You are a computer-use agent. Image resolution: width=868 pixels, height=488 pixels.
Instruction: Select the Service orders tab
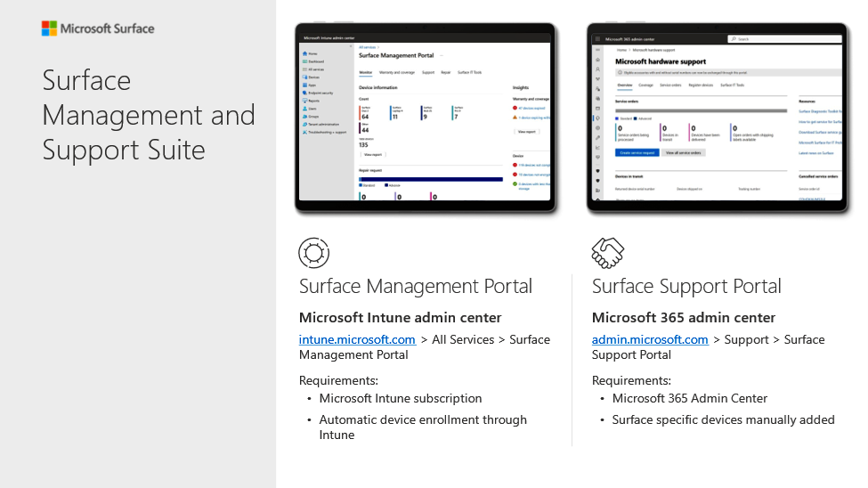tap(670, 85)
